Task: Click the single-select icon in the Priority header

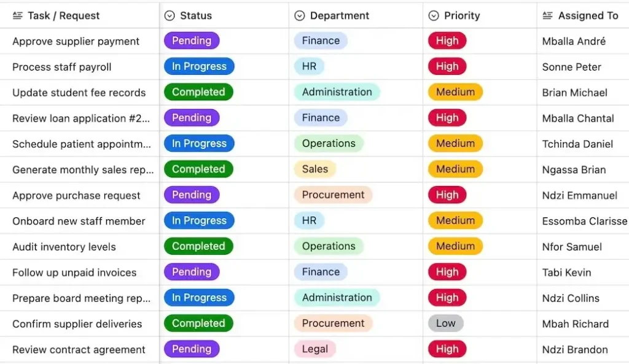Action: pos(434,16)
